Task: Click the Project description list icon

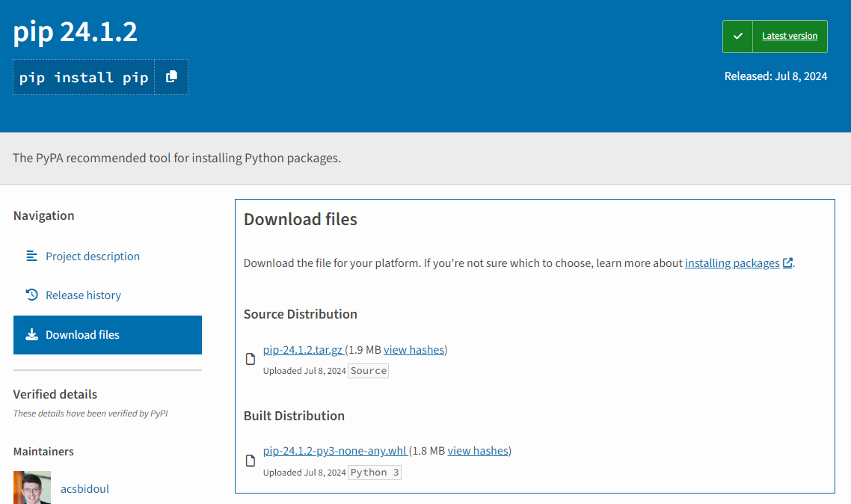Action: pyautogui.click(x=32, y=256)
